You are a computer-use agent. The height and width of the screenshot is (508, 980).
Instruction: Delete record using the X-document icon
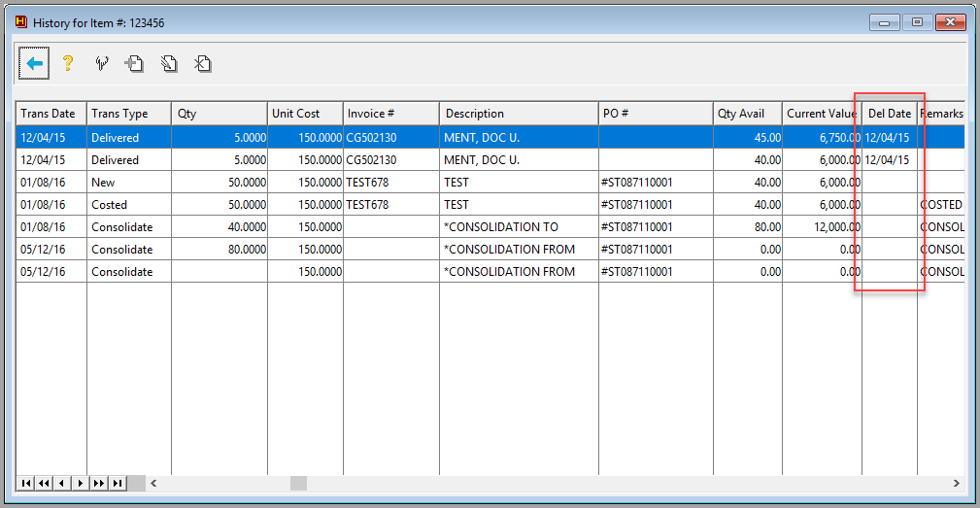202,63
